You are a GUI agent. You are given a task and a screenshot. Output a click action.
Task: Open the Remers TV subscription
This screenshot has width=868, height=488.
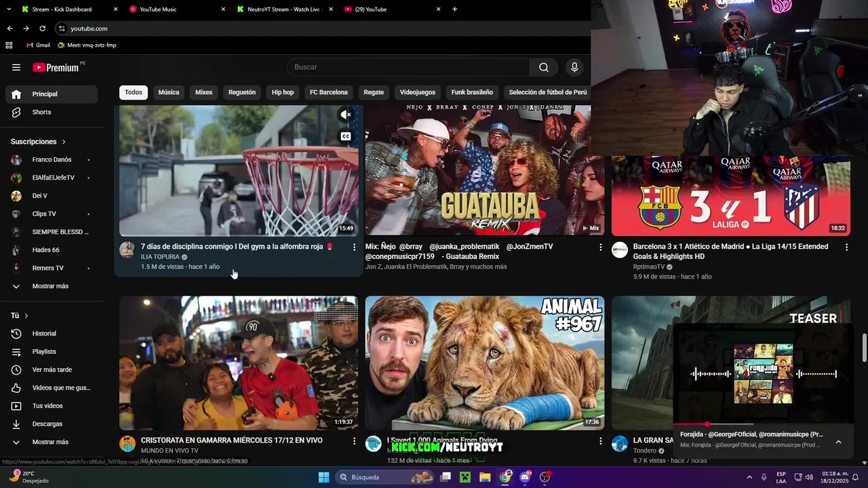(52, 268)
